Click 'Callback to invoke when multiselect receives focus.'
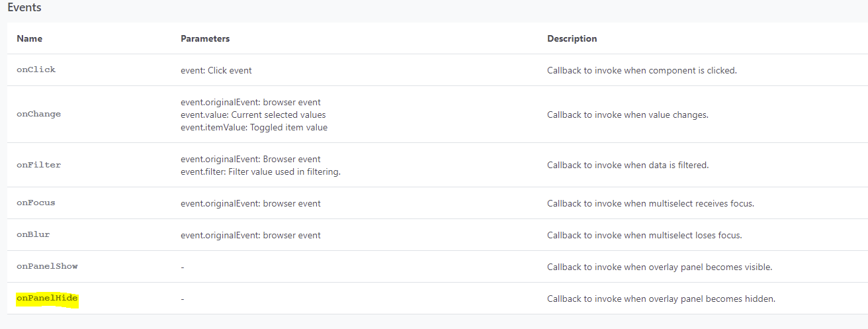The image size is (868, 329). [651, 203]
